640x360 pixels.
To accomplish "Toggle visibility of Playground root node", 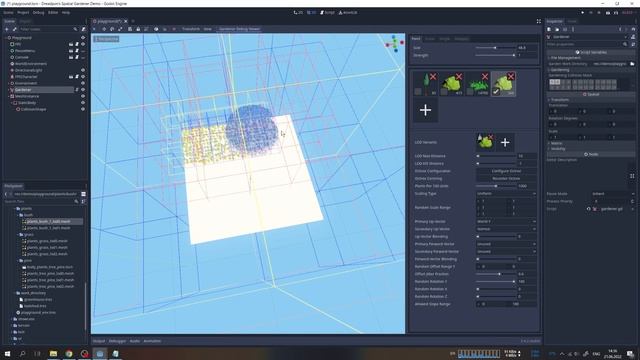I will coord(83,38).
